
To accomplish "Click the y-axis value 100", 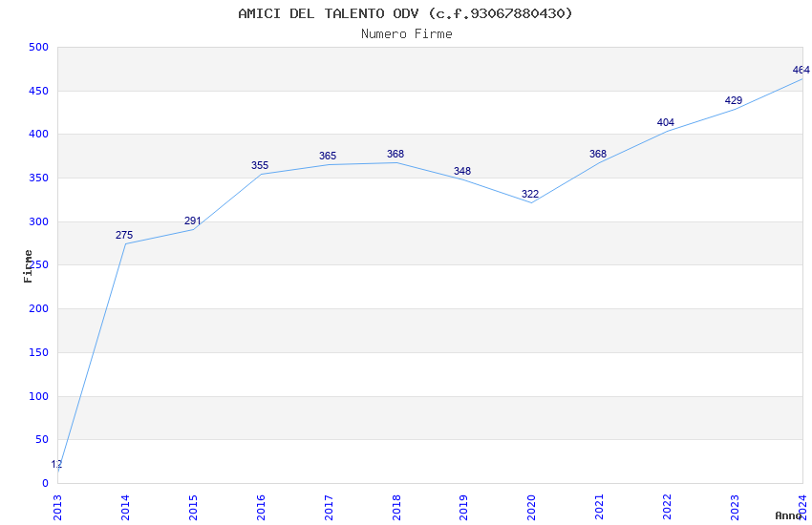I will coord(39,396).
